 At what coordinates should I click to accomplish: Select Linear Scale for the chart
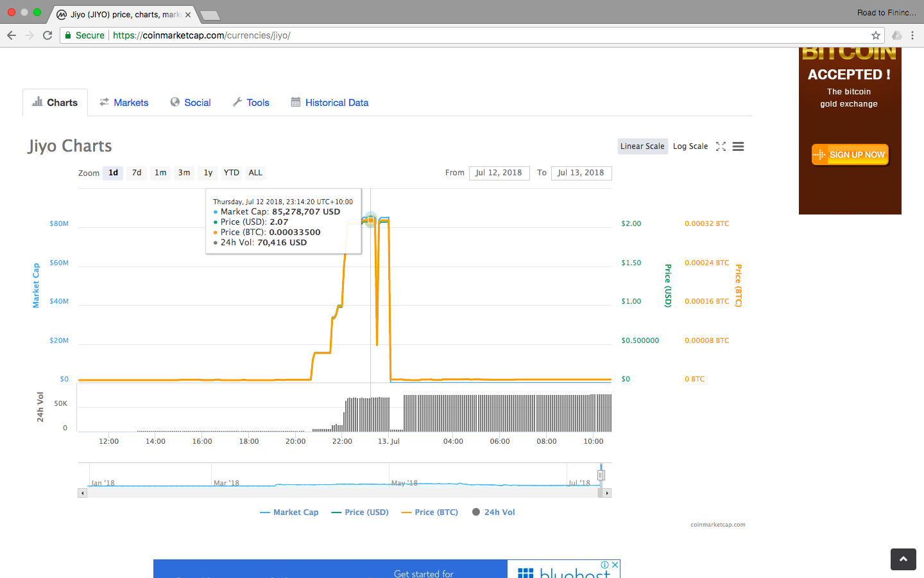point(642,146)
